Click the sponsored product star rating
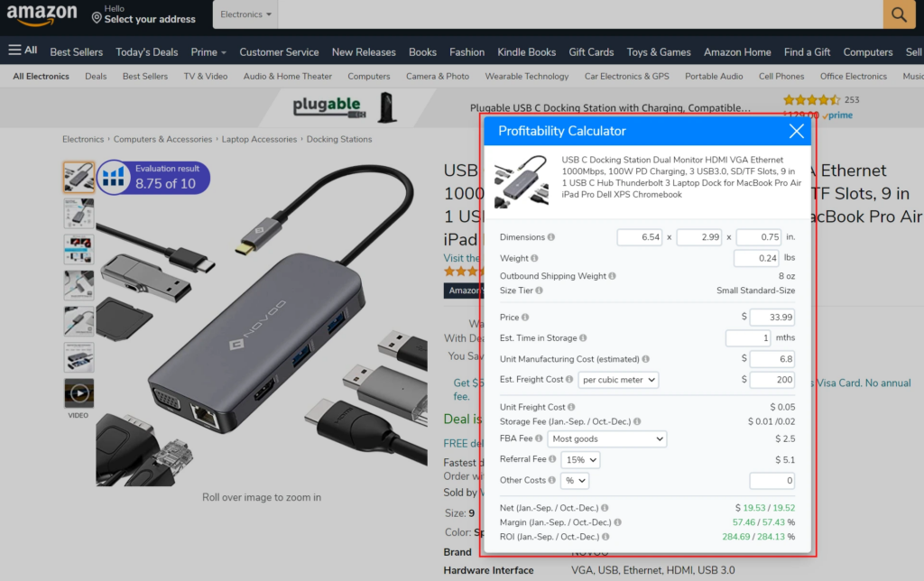This screenshot has width=924, height=581. [x=811, y=100]
